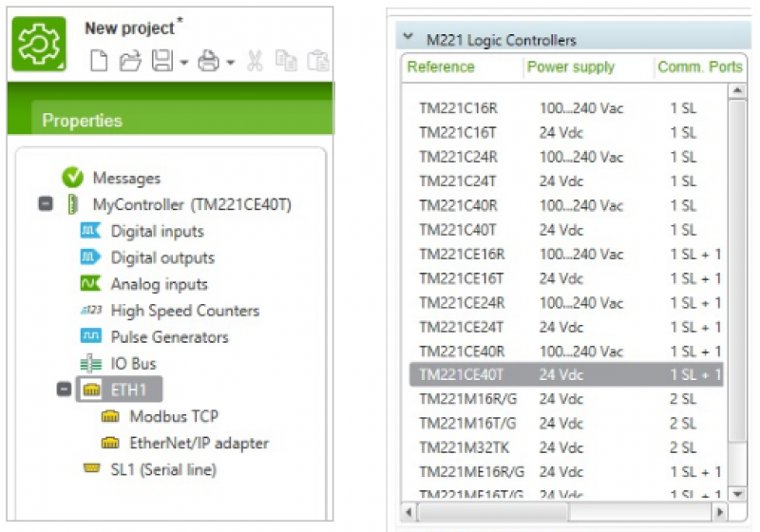Screen dimensions: 760x532
Task: Open the print options dropdown arrow
Action: pyautogui.click(x=231, y=62)
